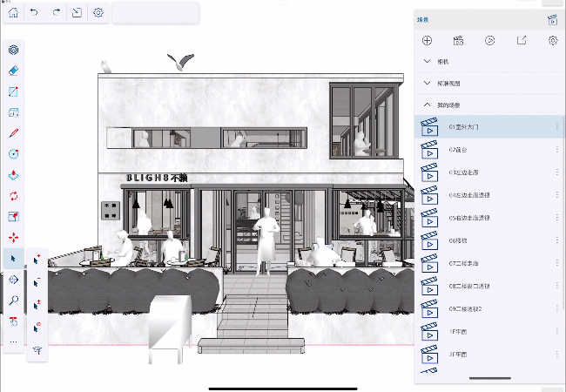Open options menu for 1F平面 scene
This screenshot has width=566, height=392.
coord(556,332)
